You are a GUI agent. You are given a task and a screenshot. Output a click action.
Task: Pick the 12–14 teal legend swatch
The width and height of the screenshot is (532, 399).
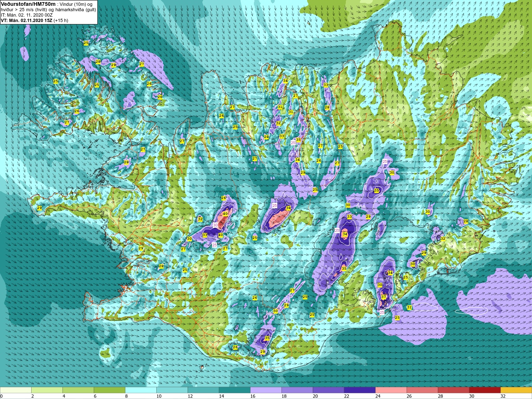(203, 390)
